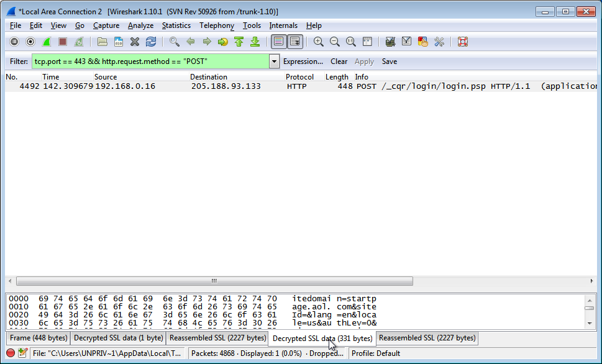Open the Help menu
Viewport: 602px width, 364px height.
[314, 25]
